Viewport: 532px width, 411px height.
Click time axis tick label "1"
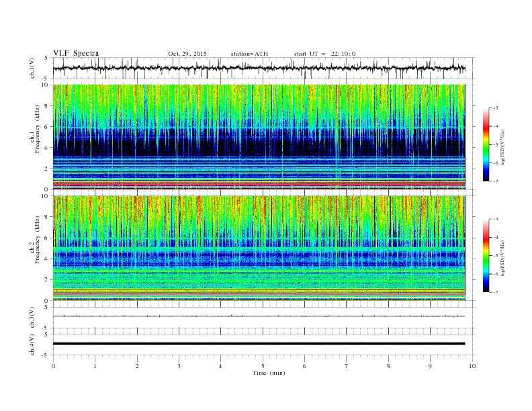[x=95, y=366]
